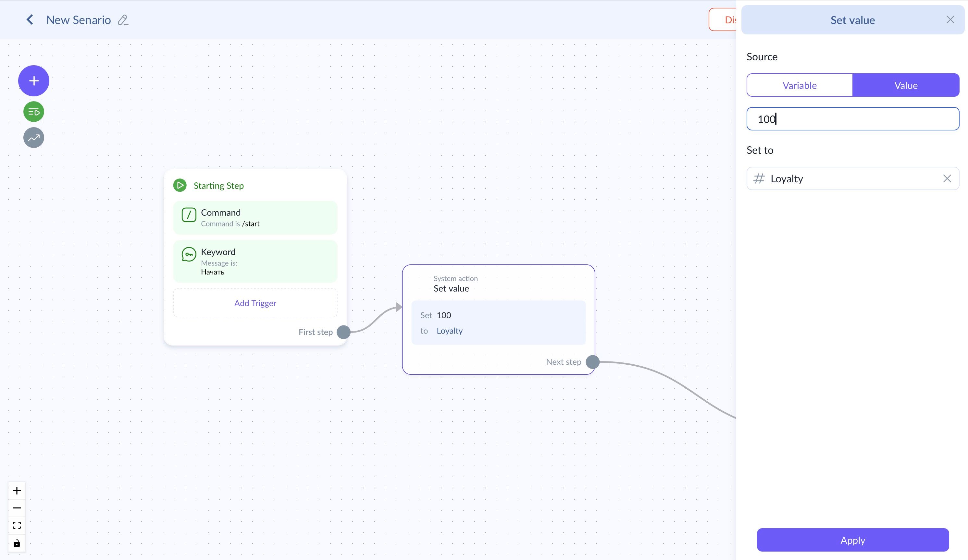968x560 pixels.
Task: Click the pencil icon to rename scenario
Action: [123, 20]
